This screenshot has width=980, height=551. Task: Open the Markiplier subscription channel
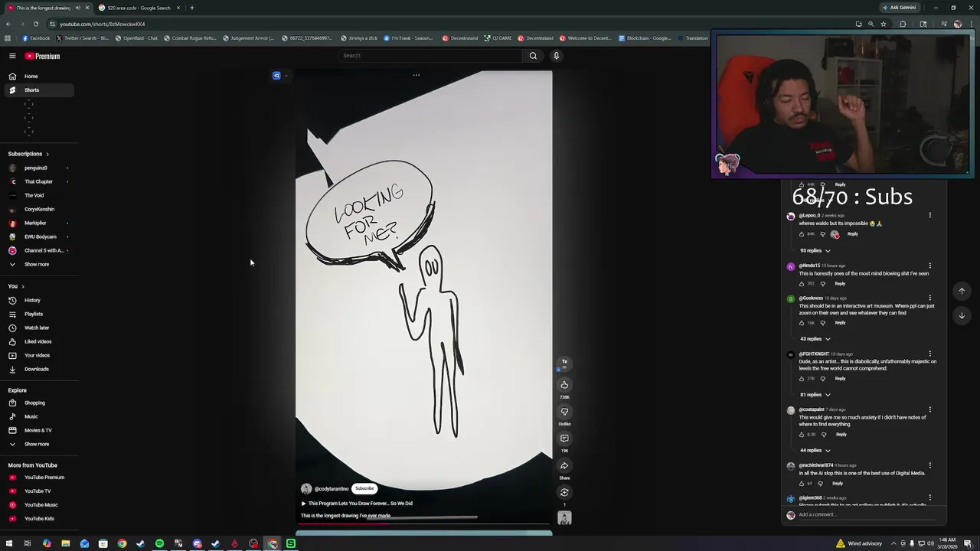pyautogui.click(x=37, y=223)
